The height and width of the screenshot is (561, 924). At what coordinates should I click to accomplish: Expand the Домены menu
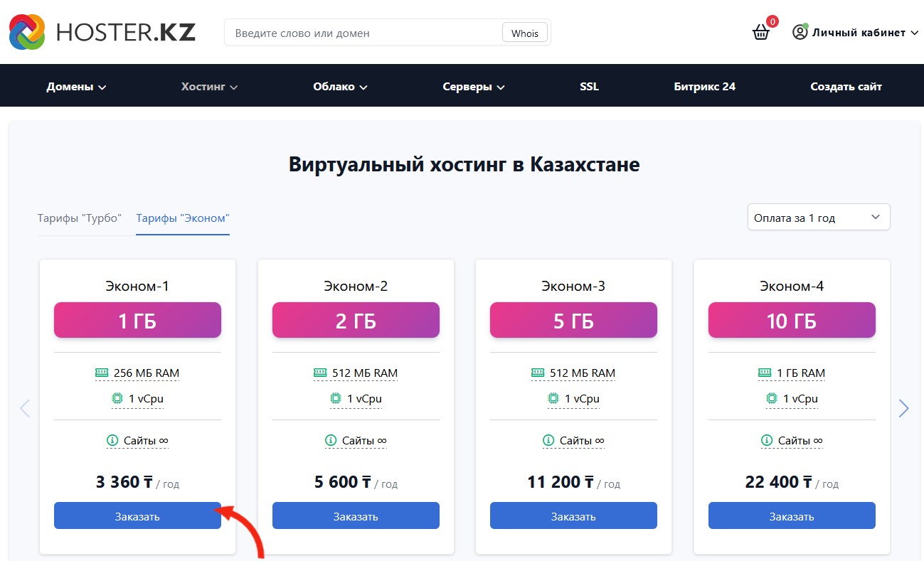[76, 87]
